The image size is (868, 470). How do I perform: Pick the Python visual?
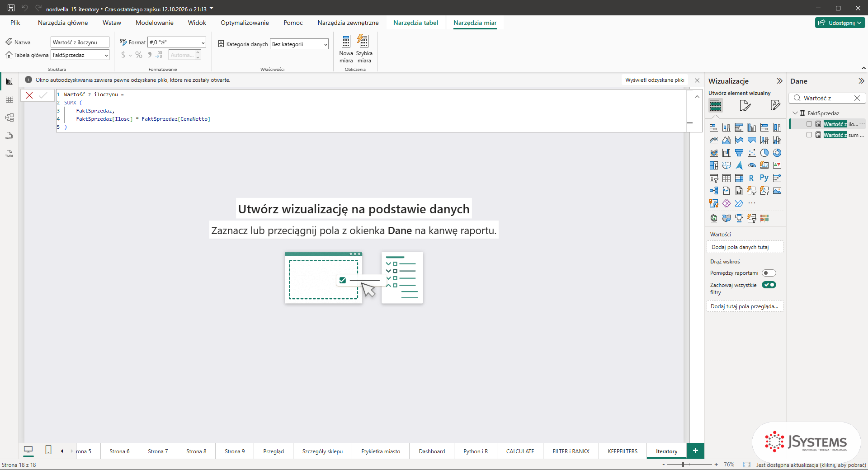[x=764, y=178]
